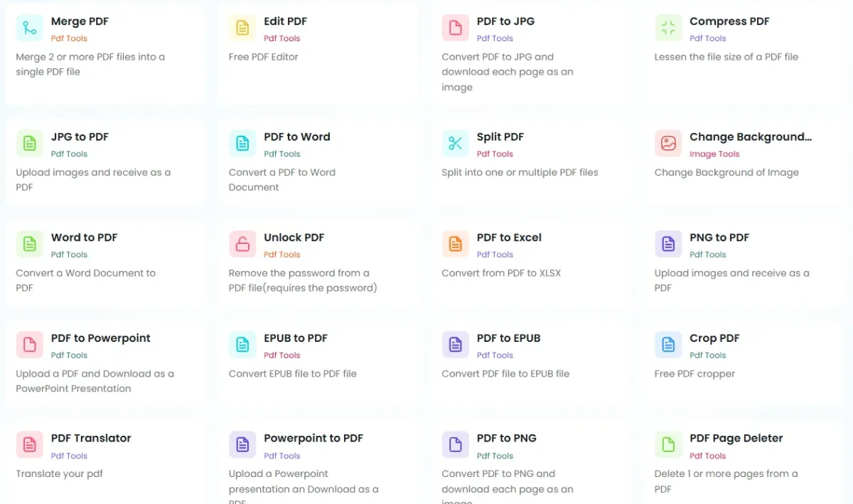Open the PNG to PDF title
This screenshot has height=504, width=853.
[719, 237]
